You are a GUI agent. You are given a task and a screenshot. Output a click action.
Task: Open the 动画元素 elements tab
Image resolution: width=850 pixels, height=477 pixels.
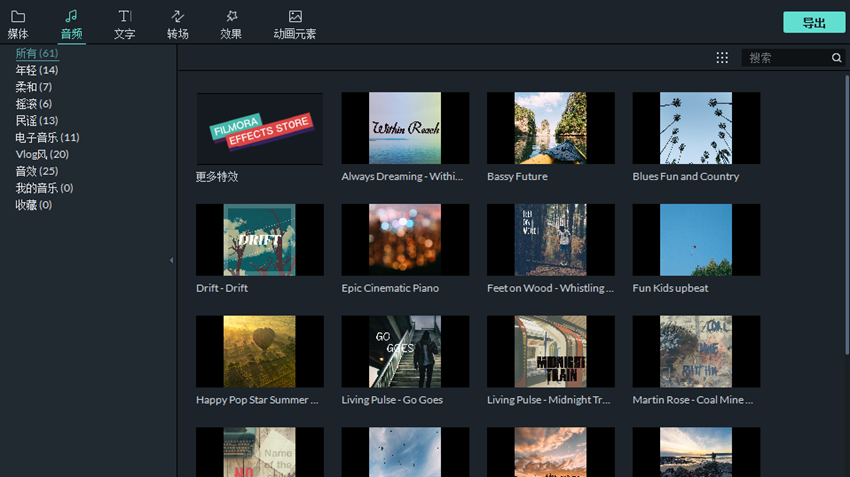click(x=295, y=25)
